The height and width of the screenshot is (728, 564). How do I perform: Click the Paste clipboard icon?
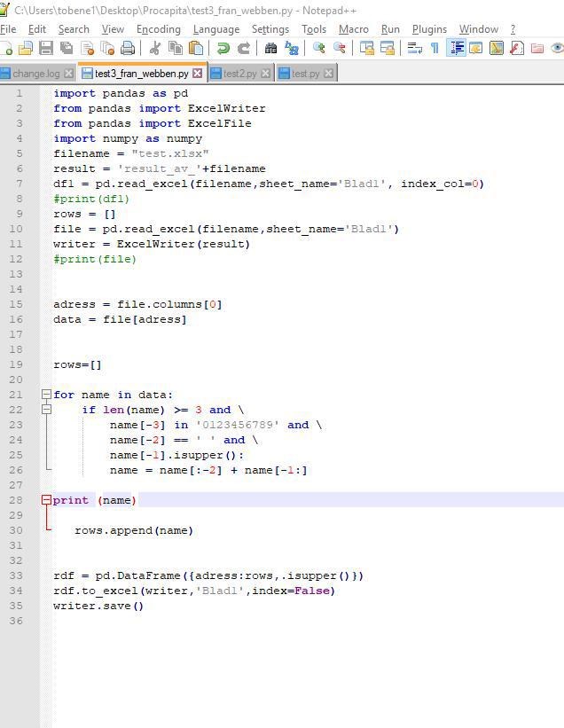pos(196,49)
